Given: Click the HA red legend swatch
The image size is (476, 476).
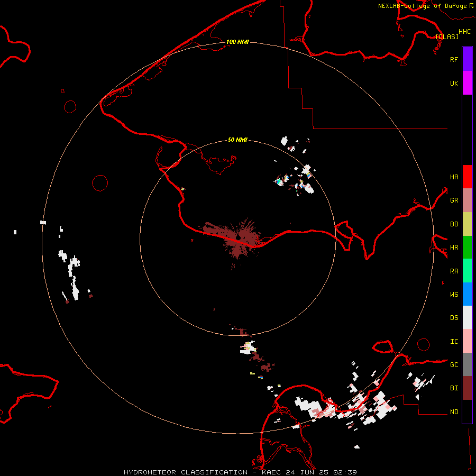Looking at the screenshot, I should (467, 177).
